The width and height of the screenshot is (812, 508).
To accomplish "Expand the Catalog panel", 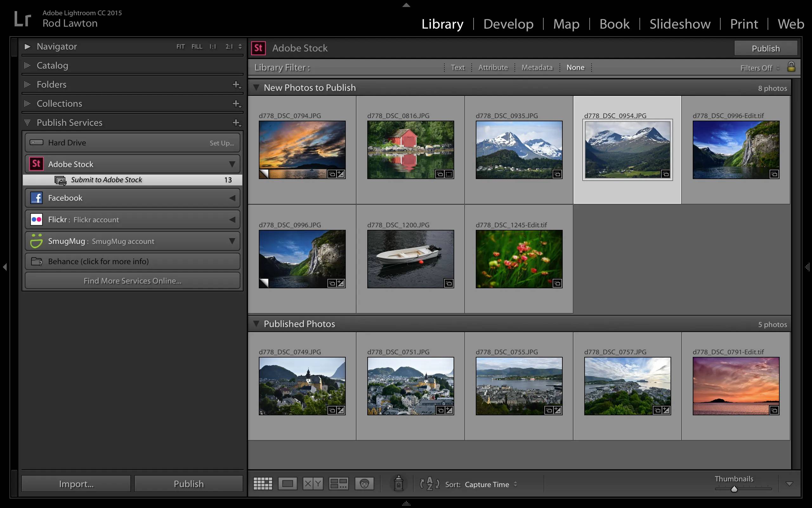I will point(27,65).
